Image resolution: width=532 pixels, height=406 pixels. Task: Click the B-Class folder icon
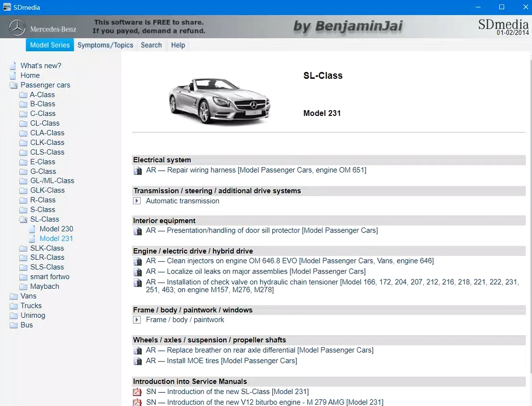point(23,104)
